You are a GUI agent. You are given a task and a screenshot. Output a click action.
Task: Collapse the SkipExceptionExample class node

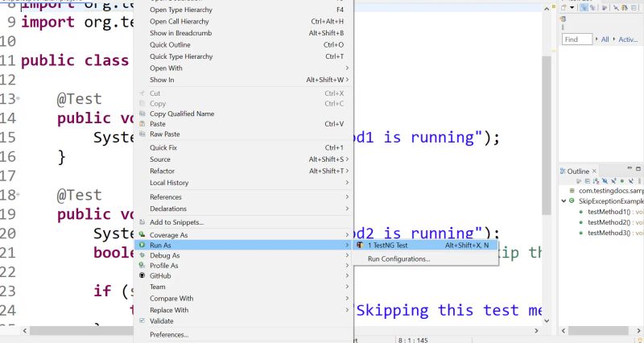pyautogui.click(x=563, y=200)
